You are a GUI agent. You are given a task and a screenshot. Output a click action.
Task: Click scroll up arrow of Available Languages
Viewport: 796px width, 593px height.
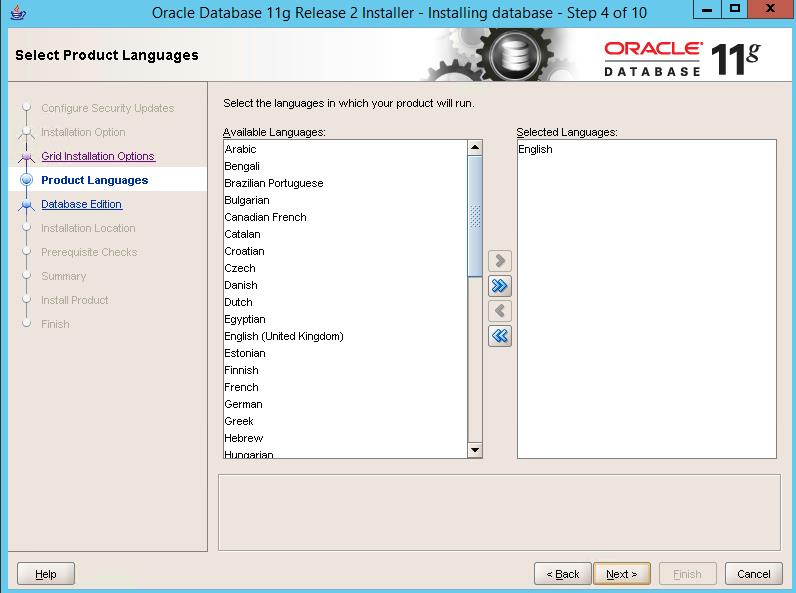pos(475,148)
